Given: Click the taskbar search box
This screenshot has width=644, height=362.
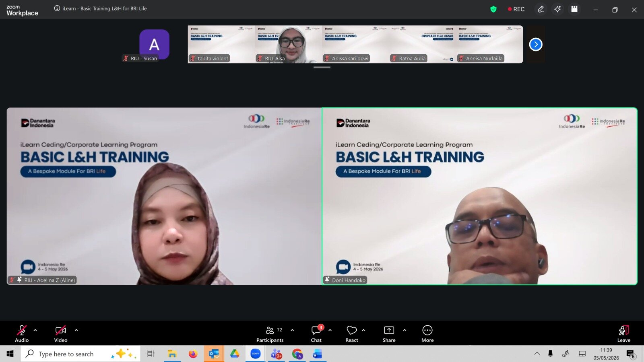Looking at the screenshot, I should [x=80, y=354].
